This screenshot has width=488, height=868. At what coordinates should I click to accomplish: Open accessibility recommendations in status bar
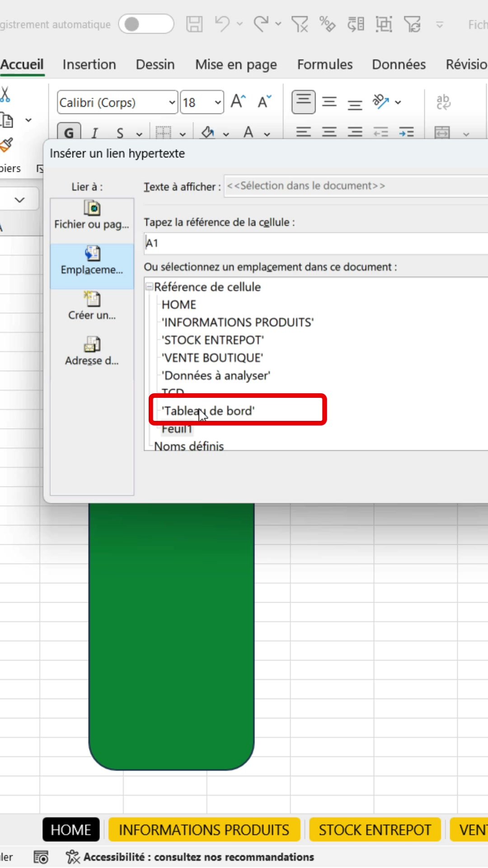(x=190, y=857)
